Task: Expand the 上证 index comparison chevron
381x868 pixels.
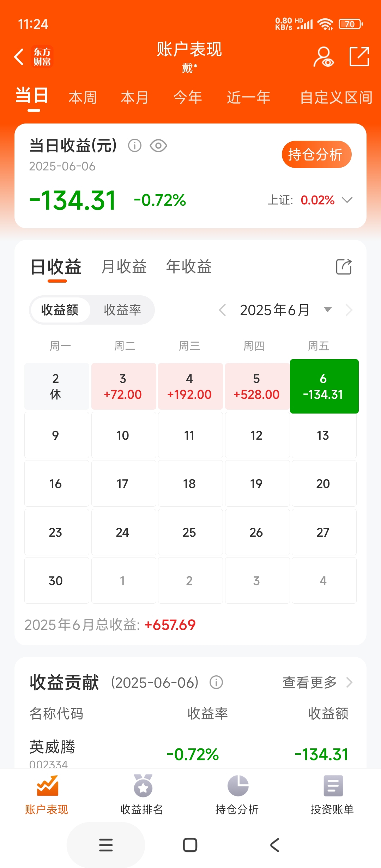Action: pyautogui.click(x=347, y=200)
